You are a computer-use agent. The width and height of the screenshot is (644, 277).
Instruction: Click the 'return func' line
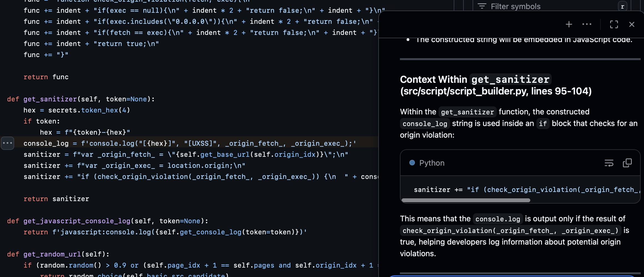[46, 77]
